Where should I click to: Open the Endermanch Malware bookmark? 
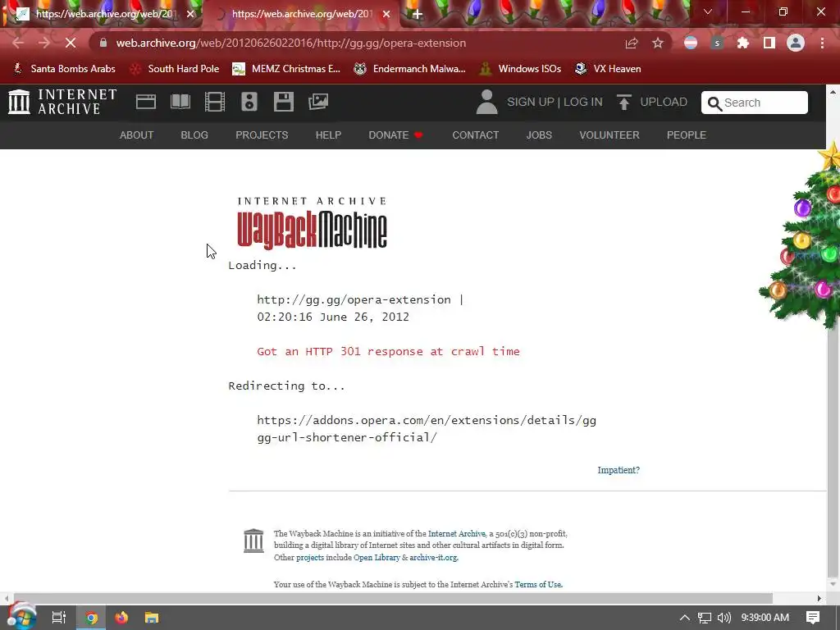tap(410, 69)
